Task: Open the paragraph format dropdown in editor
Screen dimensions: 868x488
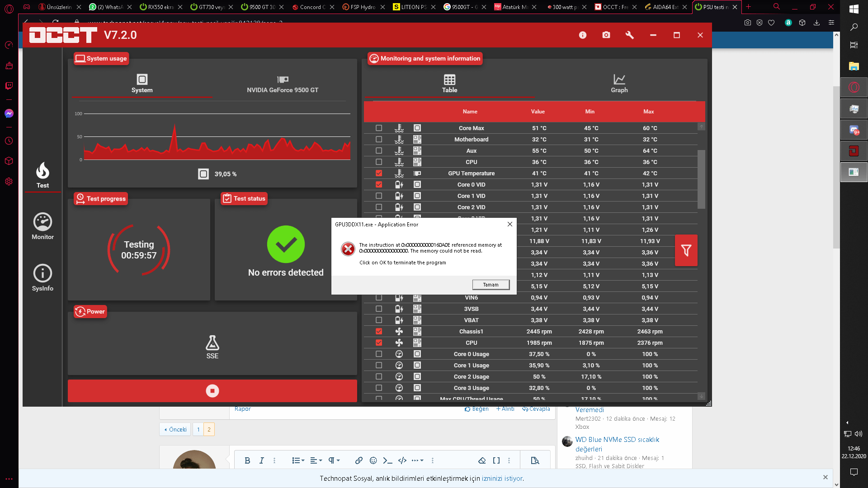Action: click(334, 460)
